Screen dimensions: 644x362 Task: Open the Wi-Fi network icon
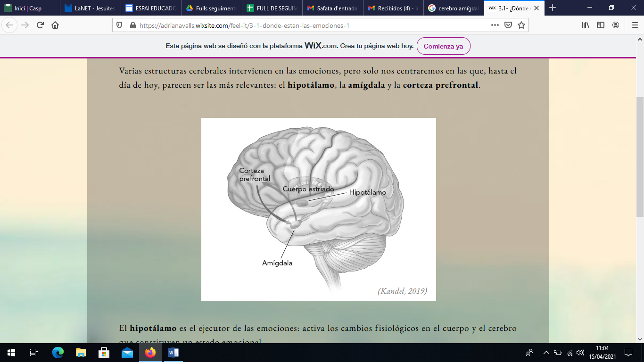[570, 353]
